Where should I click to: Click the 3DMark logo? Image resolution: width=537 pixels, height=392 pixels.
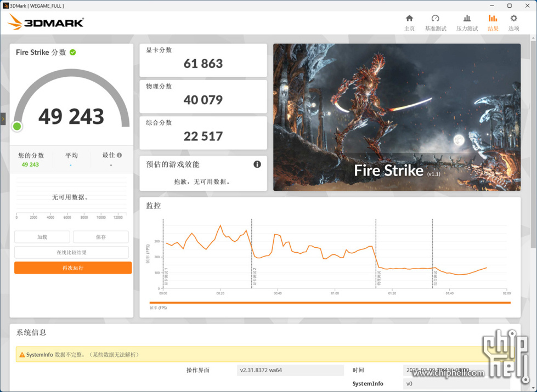(x=46, y=22)
